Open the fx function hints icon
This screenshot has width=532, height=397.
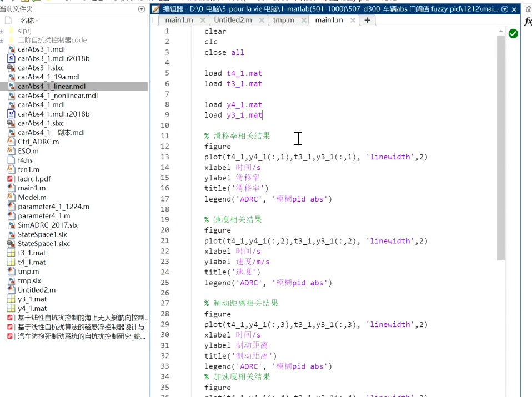[527, 20]
